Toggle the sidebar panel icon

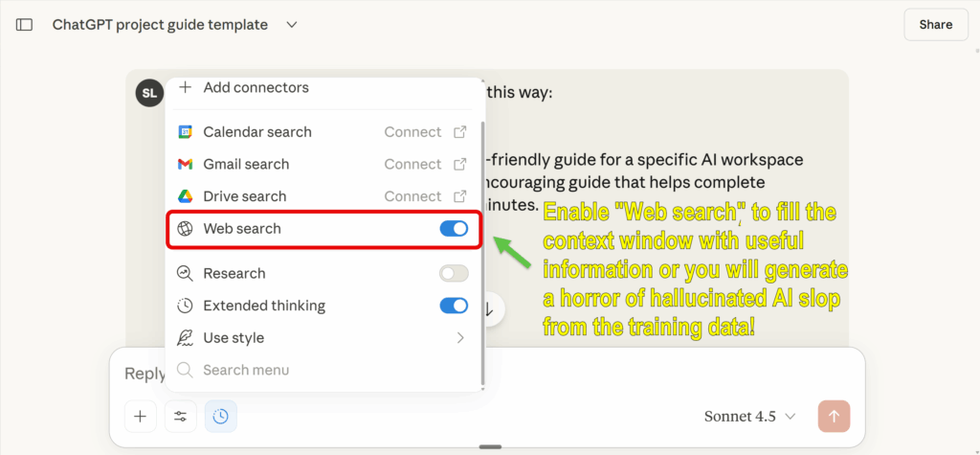(24, 25)
